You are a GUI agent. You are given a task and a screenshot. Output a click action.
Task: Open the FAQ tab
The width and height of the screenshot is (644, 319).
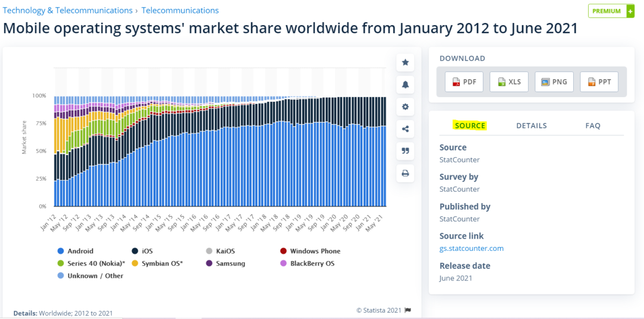[x=592, y=125]
